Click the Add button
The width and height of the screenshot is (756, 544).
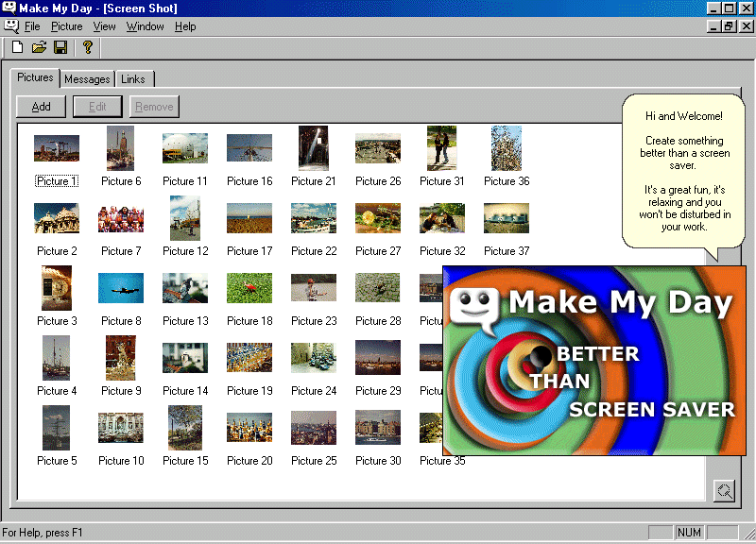coord(41,107)
